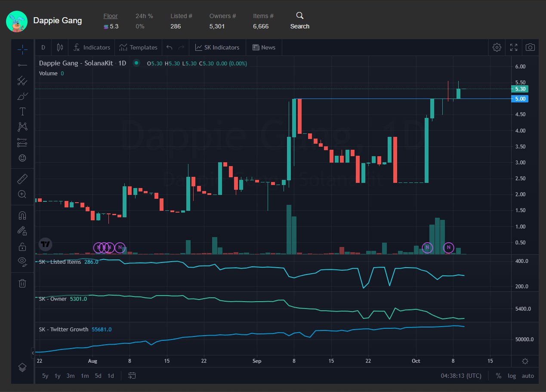Toggle log scale mode

[x=512, y=376]
